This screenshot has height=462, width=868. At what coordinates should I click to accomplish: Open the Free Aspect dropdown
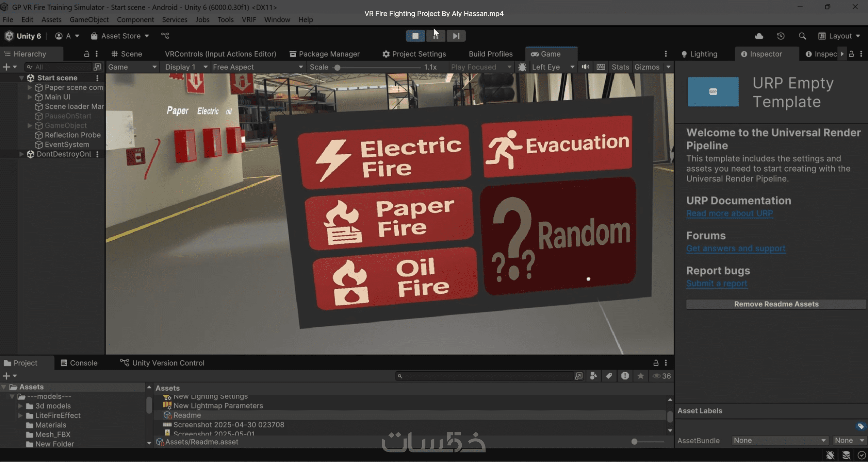[257, 67]
